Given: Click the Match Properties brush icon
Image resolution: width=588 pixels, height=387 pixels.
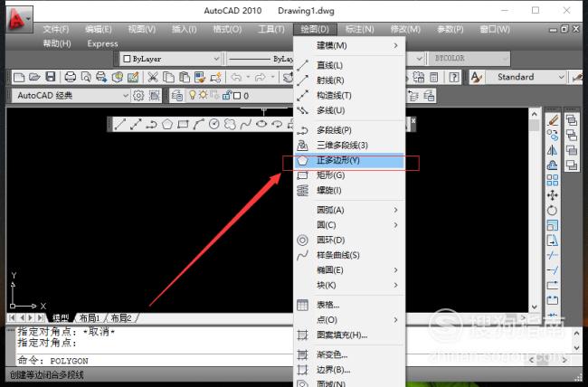Looking at the screenshot, I should [x=200, y=77].
